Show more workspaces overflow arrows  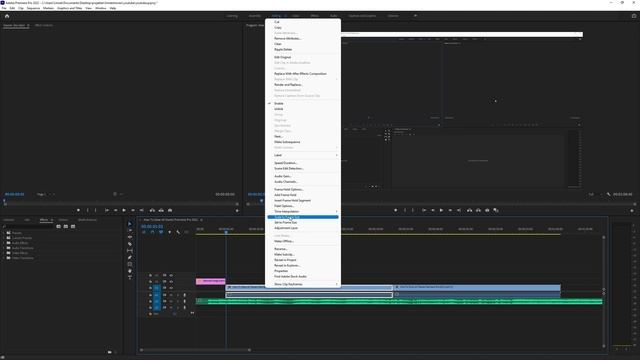point(416,16)
